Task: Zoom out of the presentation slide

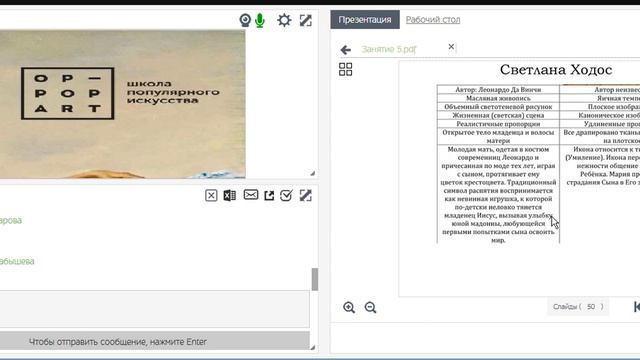Action: coord(370,307)
